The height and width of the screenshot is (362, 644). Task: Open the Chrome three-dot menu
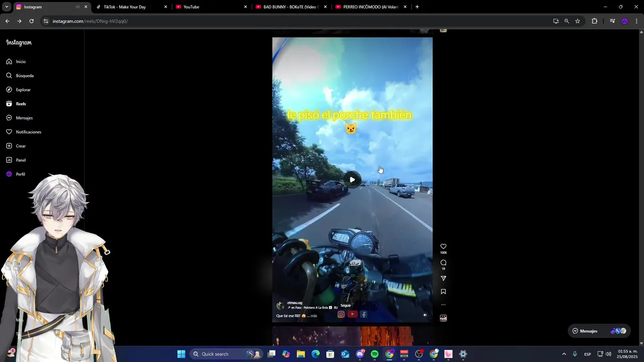[x=636, y=21]
